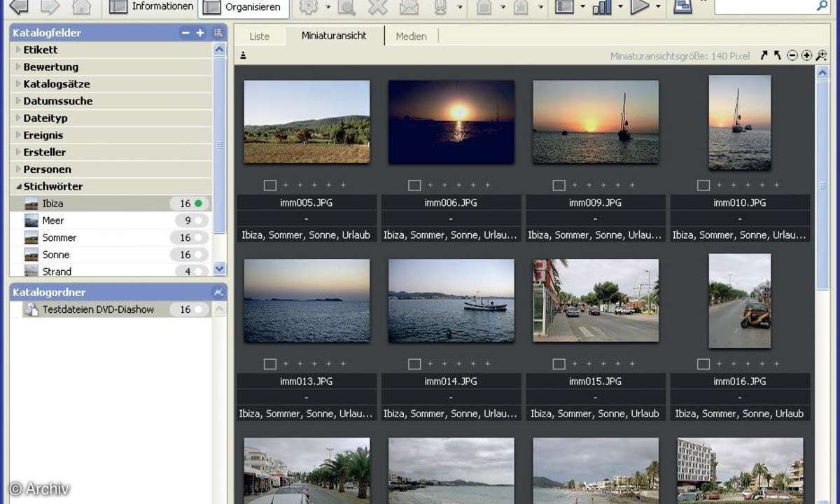Image resolution: width=840 pixels, height=504 pixels.
Task: Expand the Etikett catalog field
Action: click(18, 50)
